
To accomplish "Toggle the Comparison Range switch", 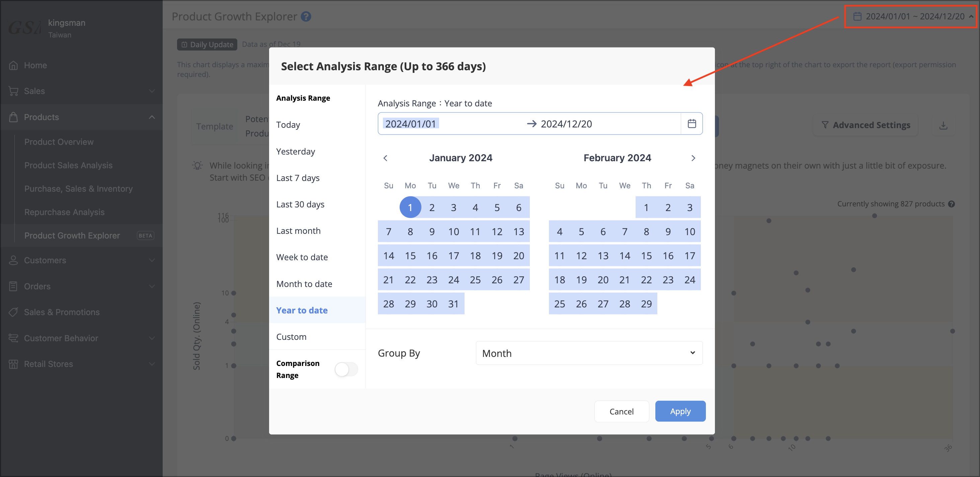I will click(346, 369).
